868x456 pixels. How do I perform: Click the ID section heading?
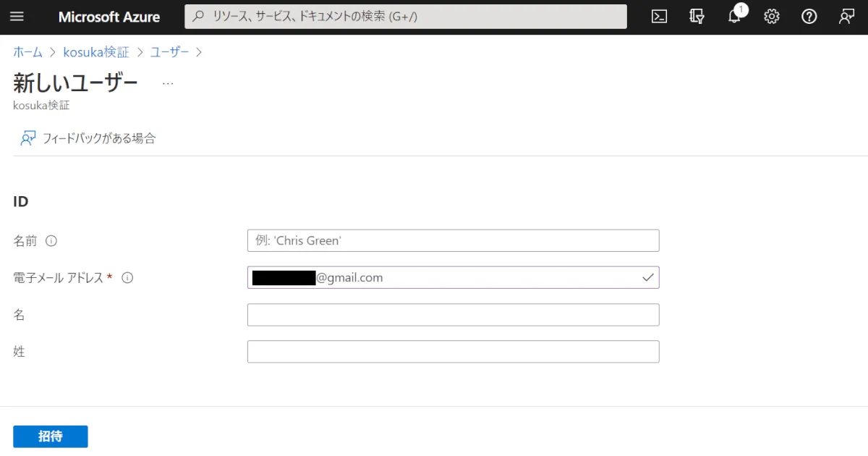(21, 202)
